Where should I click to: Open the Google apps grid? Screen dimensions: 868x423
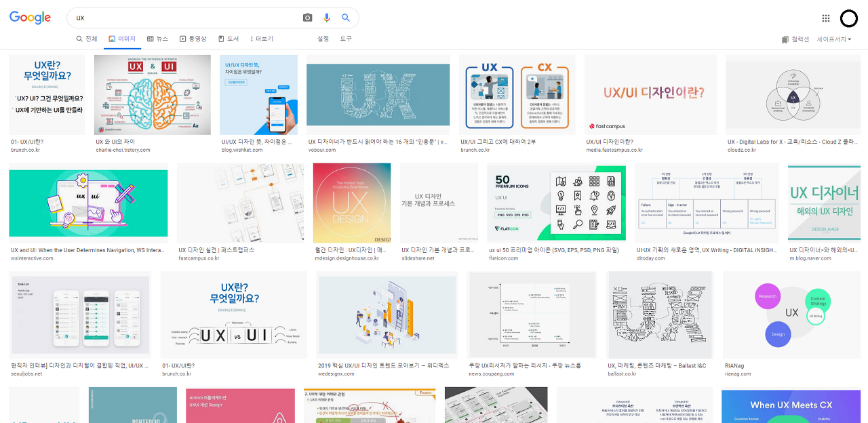[825, 18]
